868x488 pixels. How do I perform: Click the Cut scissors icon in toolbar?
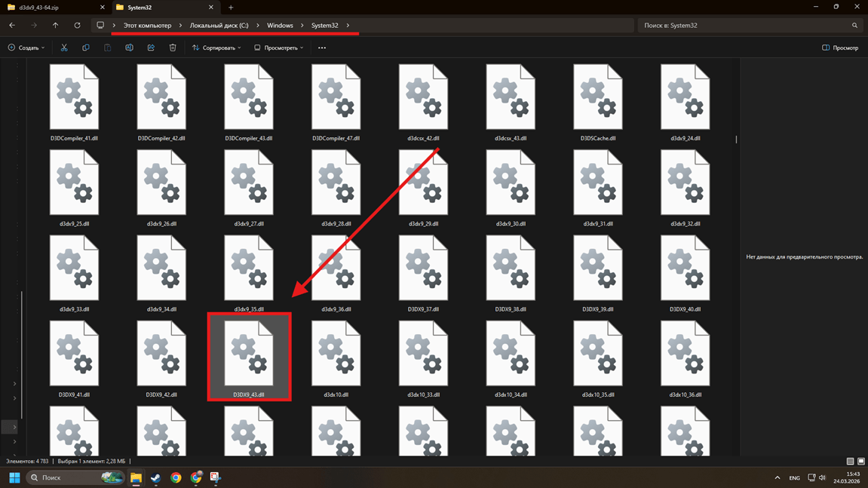point(64,48)
